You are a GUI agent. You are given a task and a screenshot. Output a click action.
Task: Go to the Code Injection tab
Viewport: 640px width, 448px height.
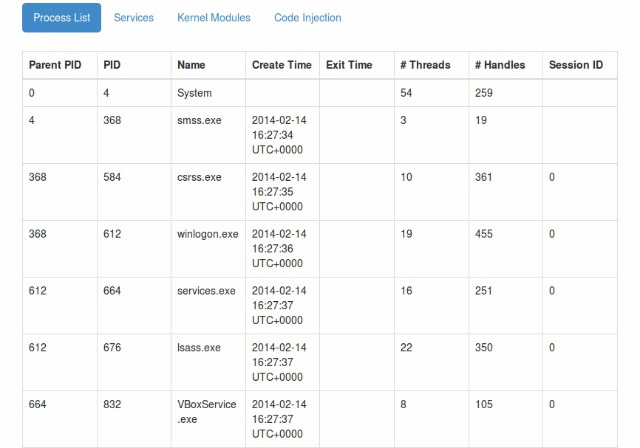pyautogui.click(x=308, y=18)
